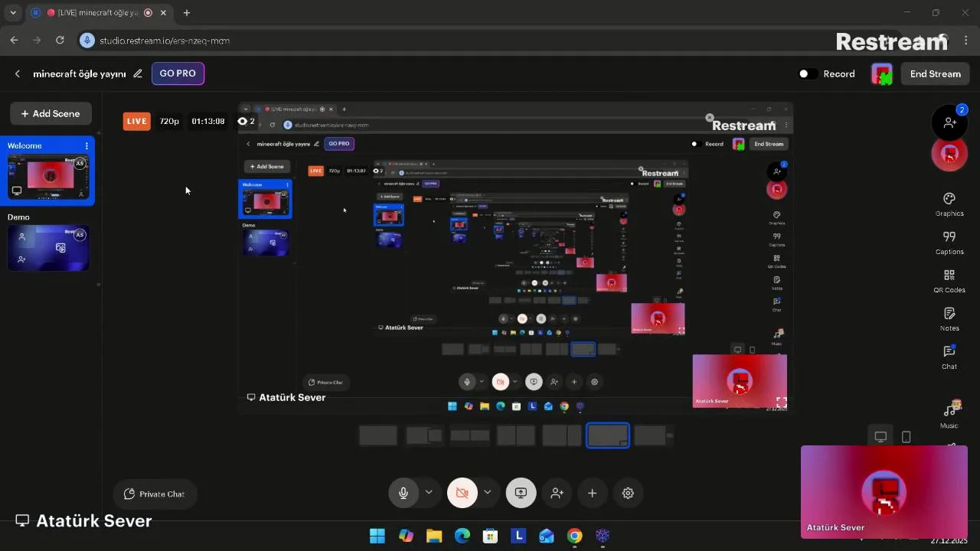Open the Windows Start menu

[377, 536]
